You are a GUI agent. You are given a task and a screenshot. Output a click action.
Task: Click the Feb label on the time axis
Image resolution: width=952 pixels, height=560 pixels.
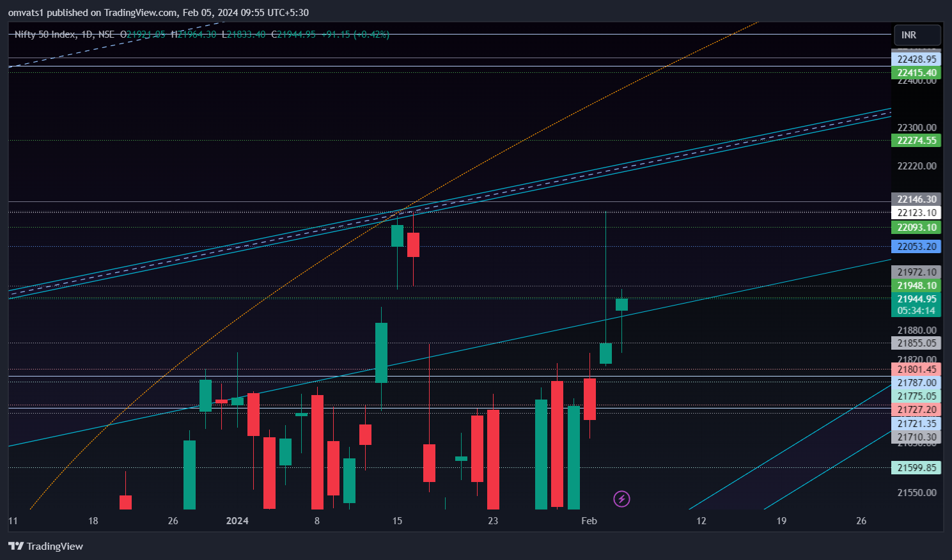589,521
